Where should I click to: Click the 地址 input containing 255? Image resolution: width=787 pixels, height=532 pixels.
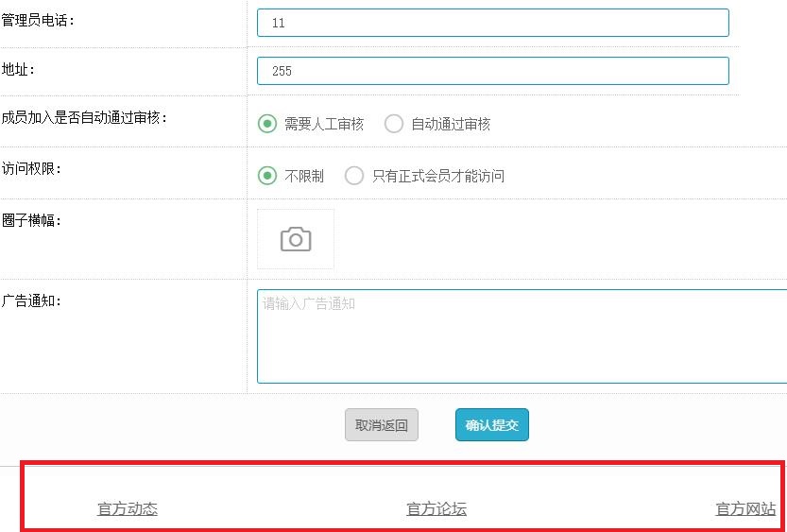coord(492,71)
